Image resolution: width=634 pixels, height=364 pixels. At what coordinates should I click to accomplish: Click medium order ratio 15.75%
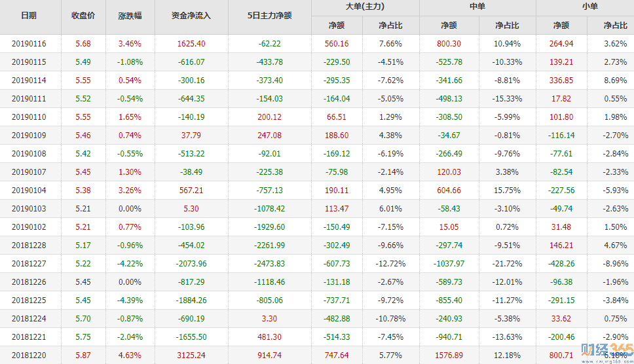507,191
